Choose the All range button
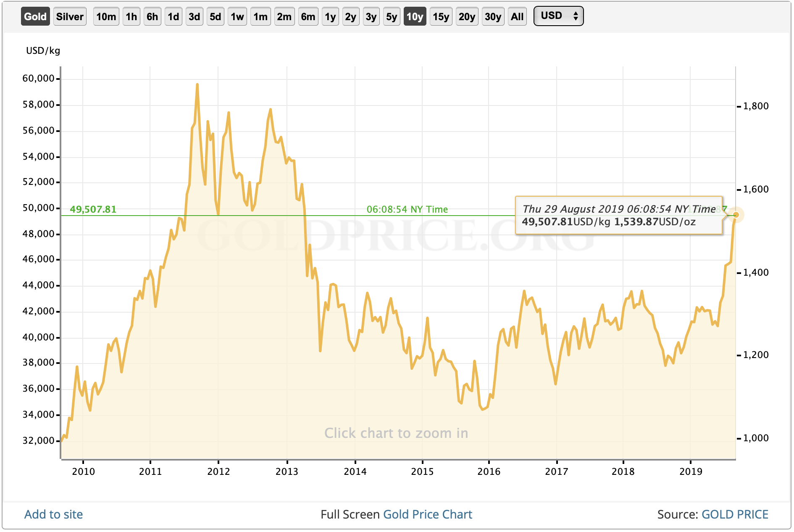794x532 pixels. pos(518,17)
